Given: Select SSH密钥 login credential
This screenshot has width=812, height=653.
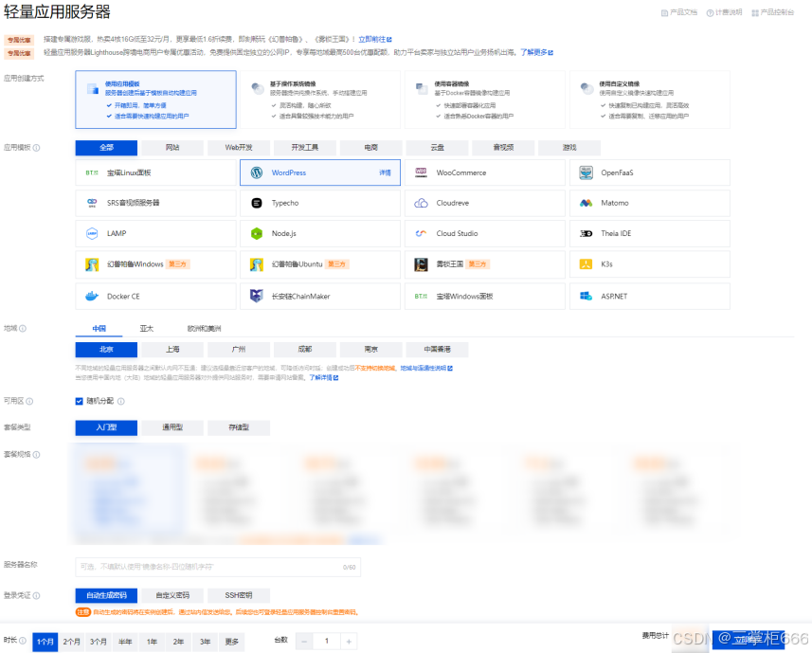Looking at the screenshot, I should pos(239,595).
